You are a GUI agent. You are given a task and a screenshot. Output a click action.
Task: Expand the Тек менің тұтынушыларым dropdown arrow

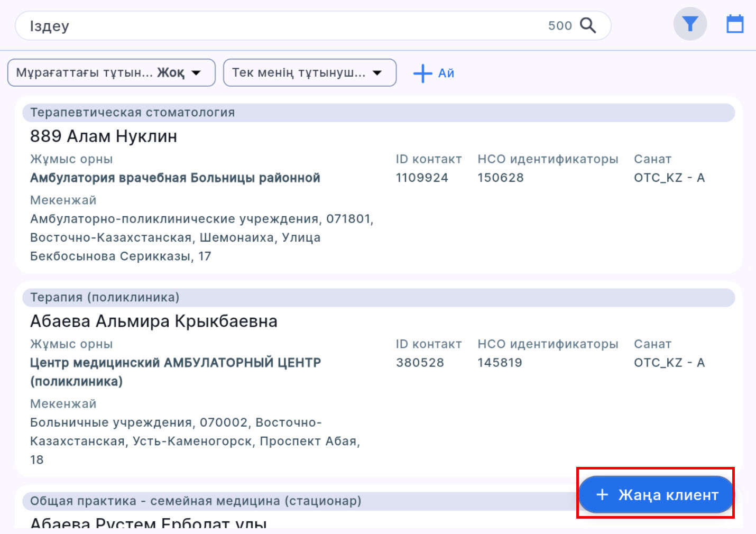tap(376, 72)
